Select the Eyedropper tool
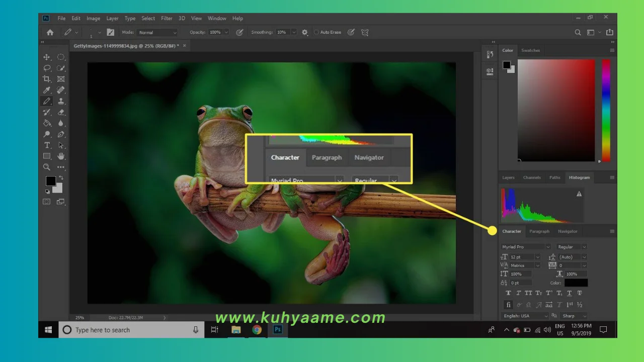Image resolution: width=644 pixels, height=362 pixels. [47, 90]
